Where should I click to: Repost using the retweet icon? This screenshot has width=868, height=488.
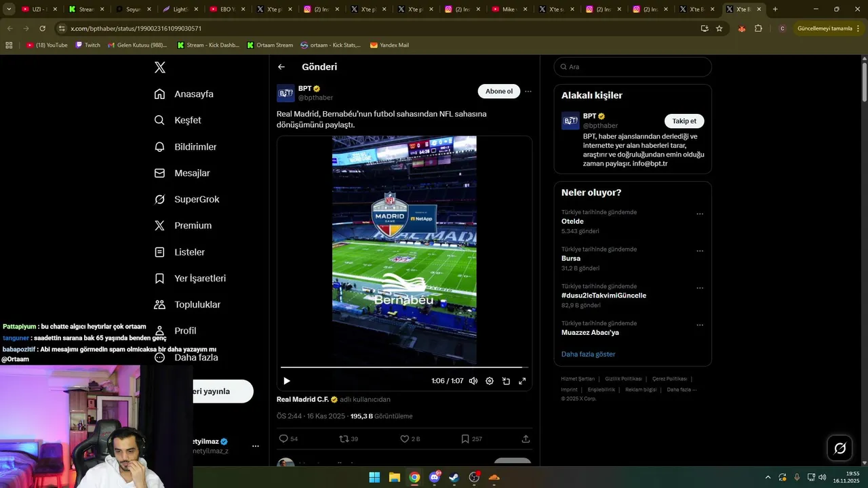(x=344, y=439)
